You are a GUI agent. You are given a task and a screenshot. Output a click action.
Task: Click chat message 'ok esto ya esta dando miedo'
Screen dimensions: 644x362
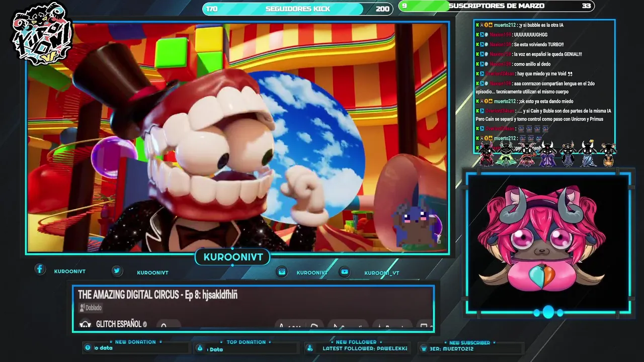point(546,101)
